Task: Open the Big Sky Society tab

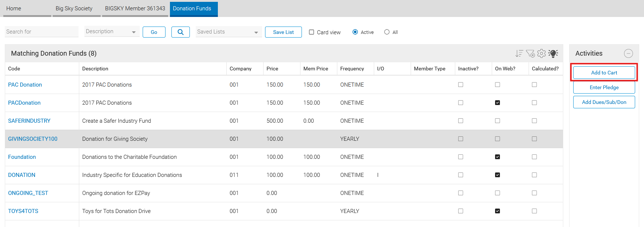Action: [77, 8]
